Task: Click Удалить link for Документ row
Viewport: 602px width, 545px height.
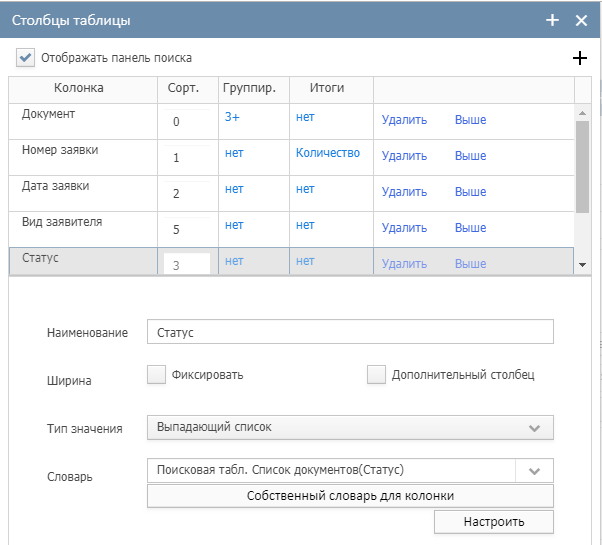Action: pyautogui.click(x=404, y=120)
